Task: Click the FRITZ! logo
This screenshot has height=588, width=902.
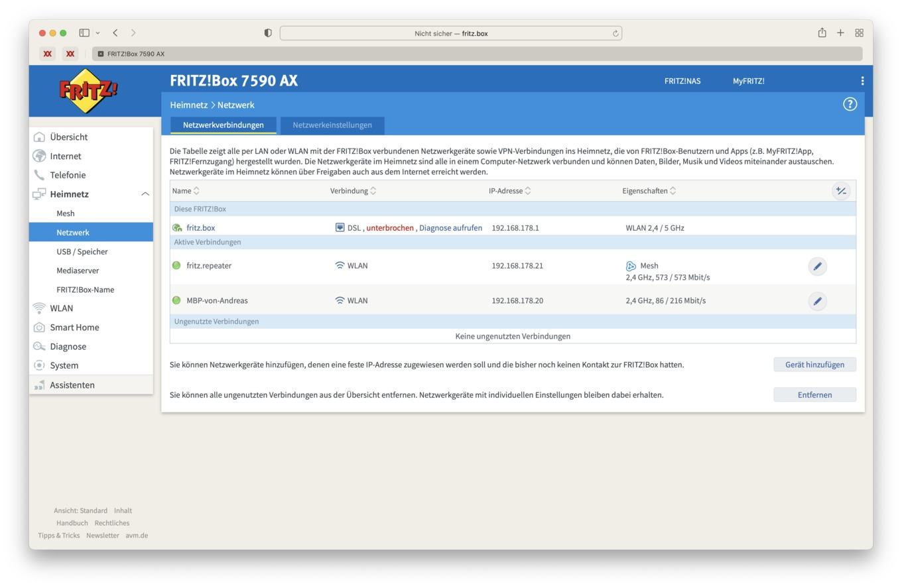Action: pos(88,91)
